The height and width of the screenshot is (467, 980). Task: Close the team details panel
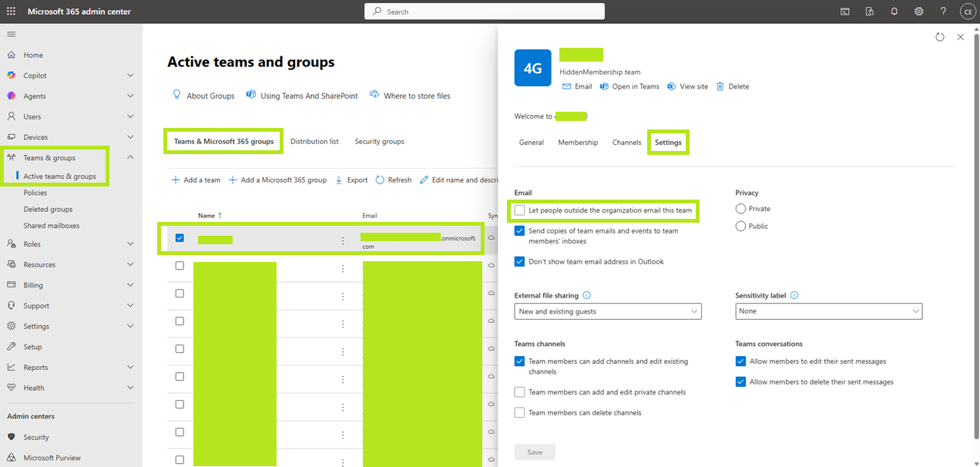click(x=960, y=37)
